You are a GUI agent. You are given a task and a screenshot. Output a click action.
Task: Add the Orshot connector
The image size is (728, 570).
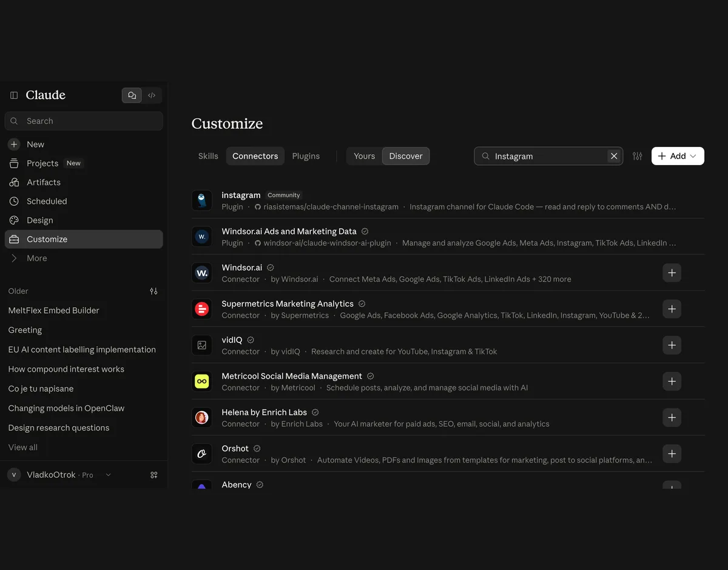coord(672,453)
